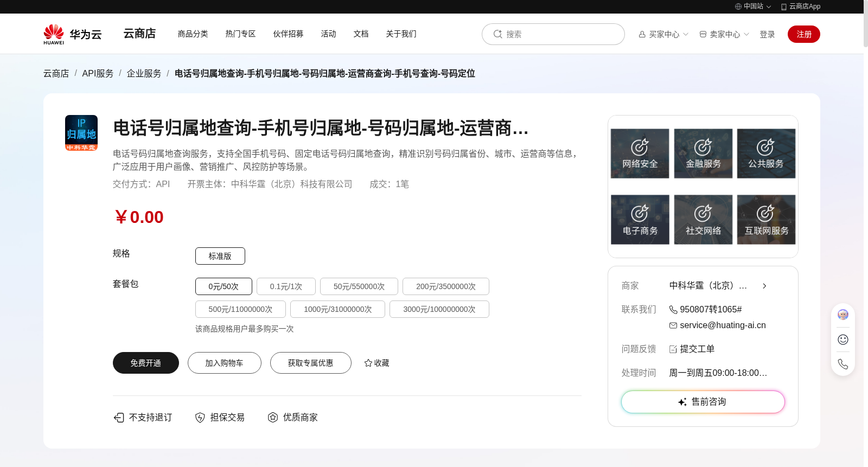
Task: Click the 售前咨询 button
Action: point(703,402)
